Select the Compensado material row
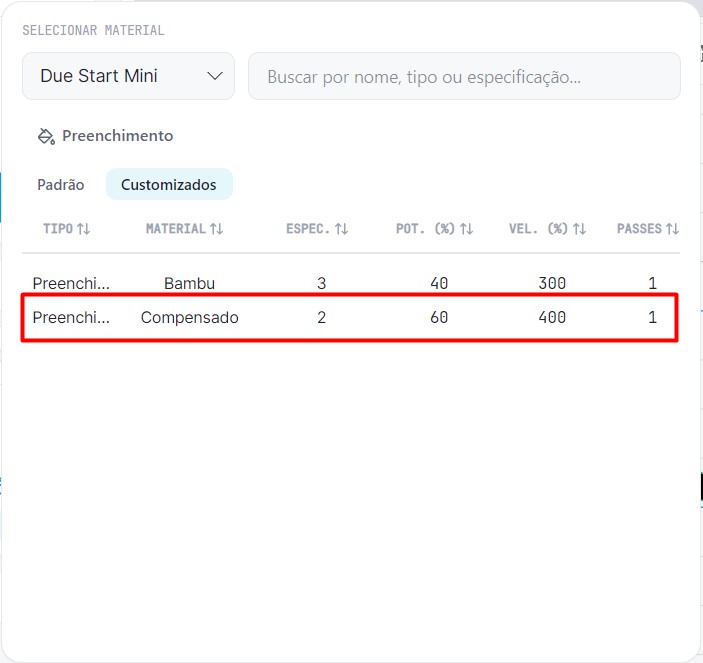Viewport: 703px width, 663px height. pos(351,317)
